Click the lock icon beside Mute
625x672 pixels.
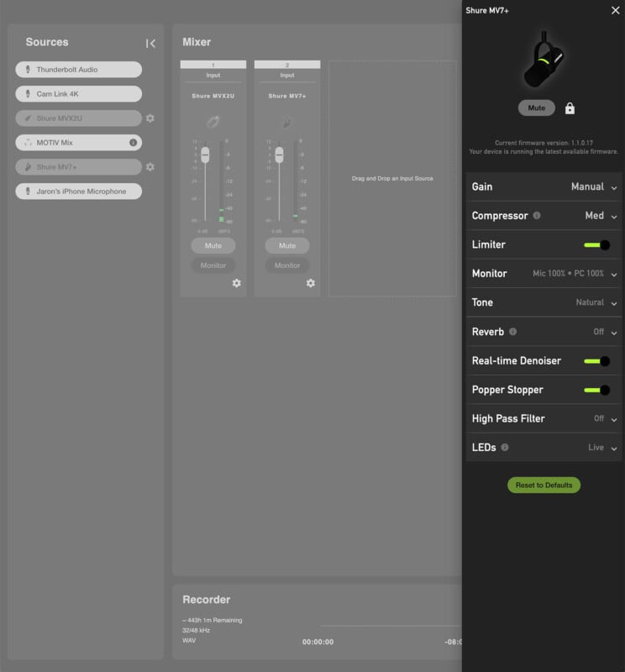[570, 108]
